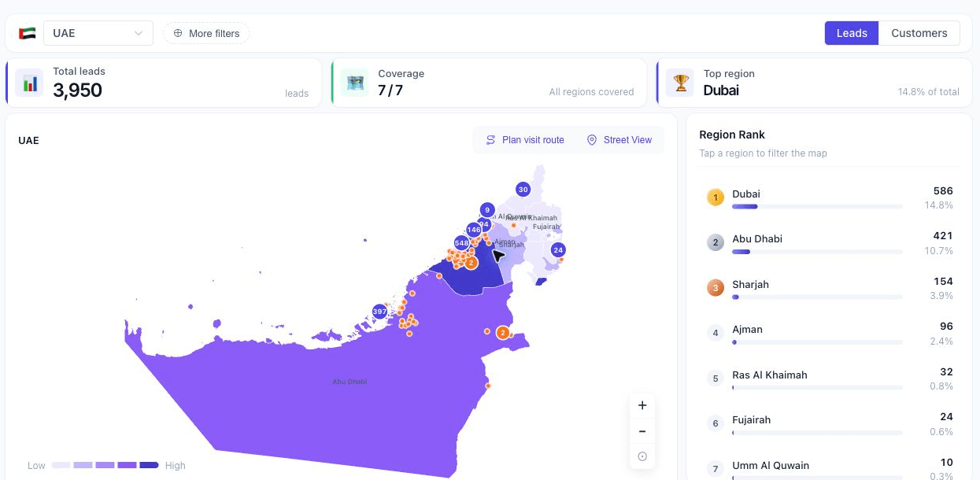Click the 0.8% share for Ras Al Khaimah
The height and width of the screenshot is (480, 980).
pyautogui.click(x=941, y=386)
